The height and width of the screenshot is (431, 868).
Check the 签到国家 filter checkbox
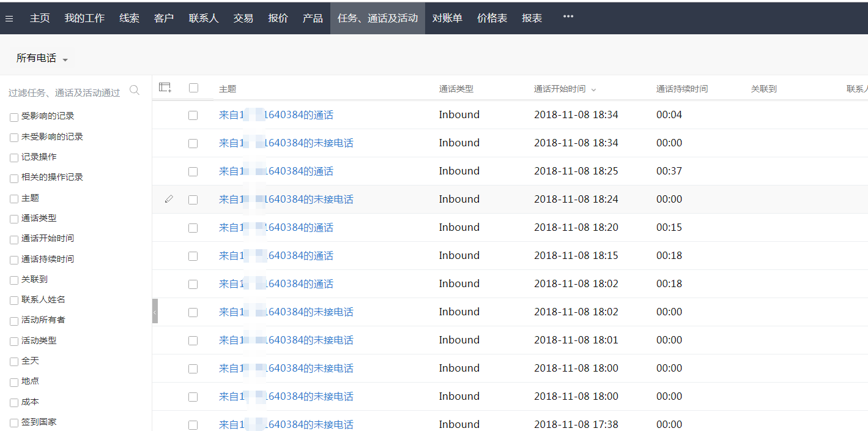14,423
